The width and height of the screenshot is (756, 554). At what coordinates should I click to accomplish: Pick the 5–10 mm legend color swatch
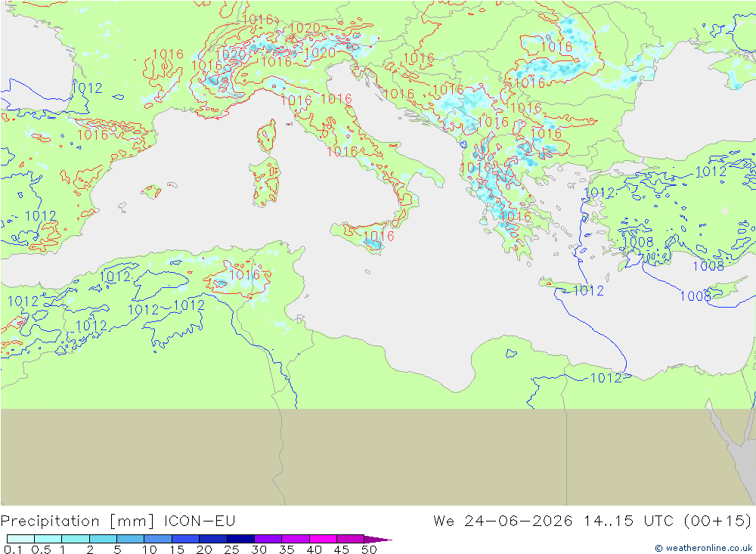130,539
